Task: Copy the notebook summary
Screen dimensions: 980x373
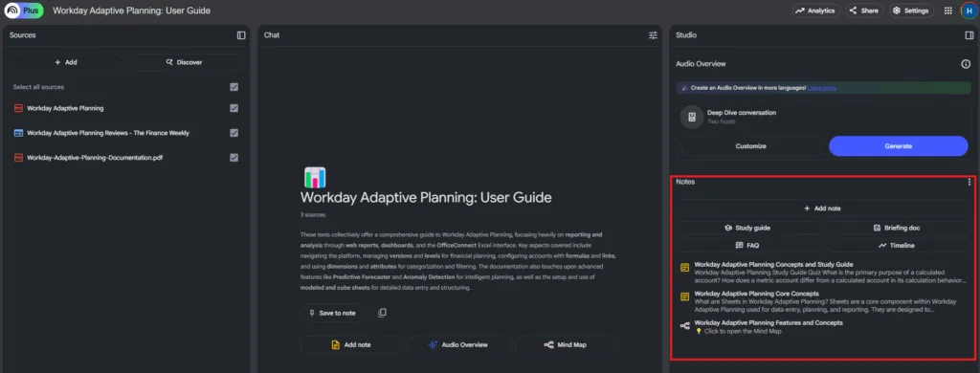Action: [382, 313]
